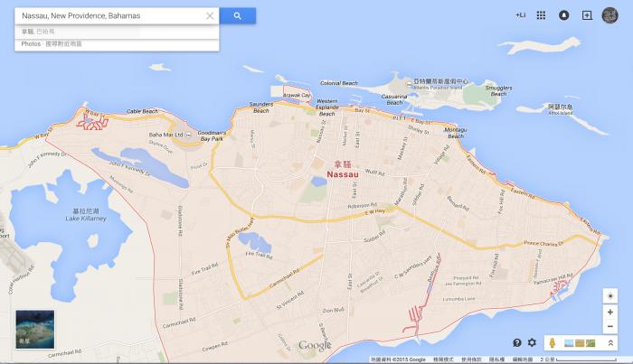Click the search nearby link beside Photos

63,43
